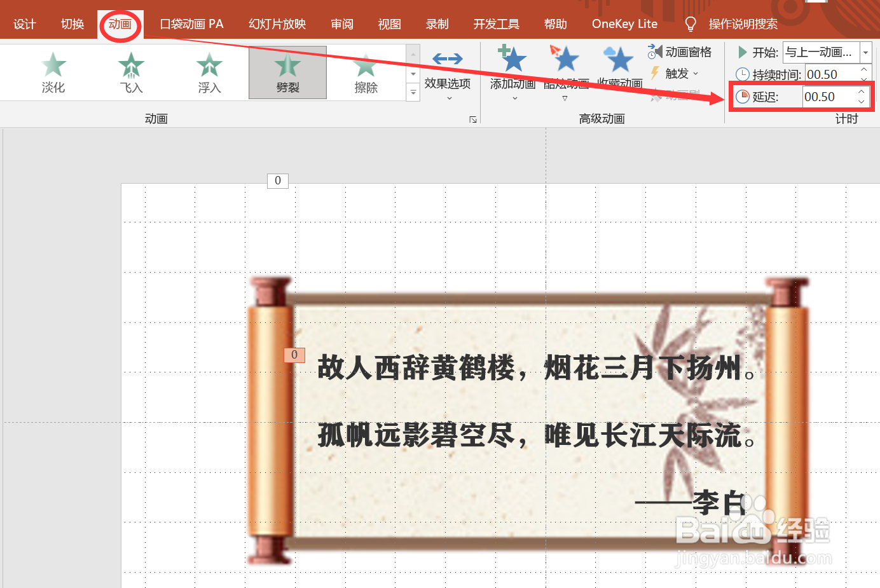The width and height of the screenshot is (880, 588).
Task: Open the 添加动画 dropdown arrow
Action: [515, 99]
